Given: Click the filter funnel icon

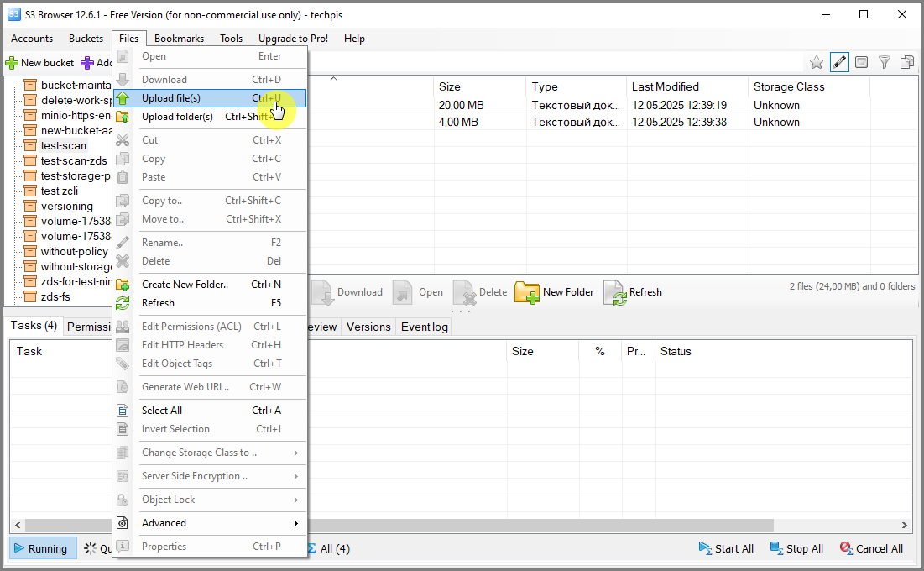Looking at the screenshot, I should [x=884, y=62].
